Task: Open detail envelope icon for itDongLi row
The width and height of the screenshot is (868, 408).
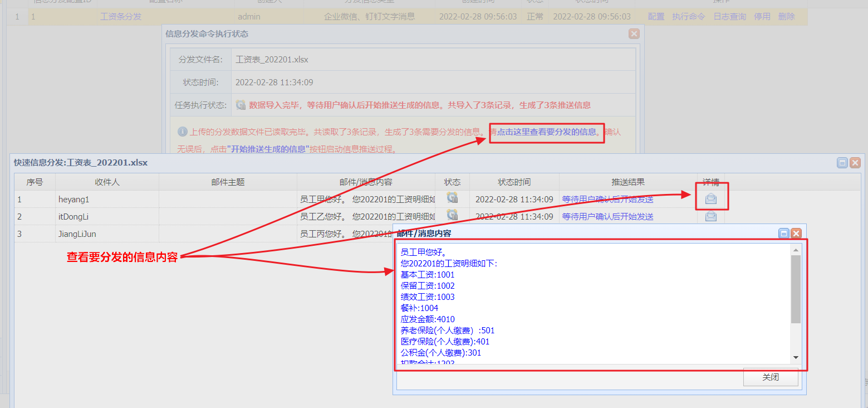Action: (x=711, y=216)
